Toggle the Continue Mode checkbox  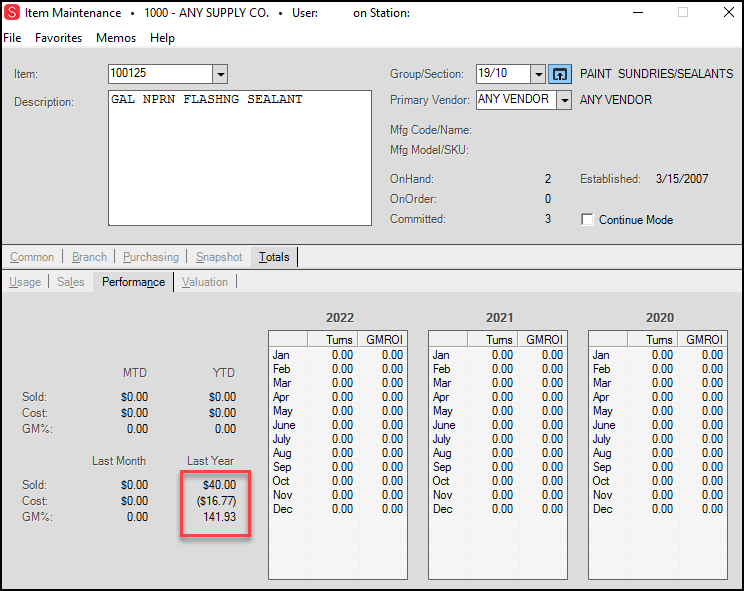(x=587, y=220)
